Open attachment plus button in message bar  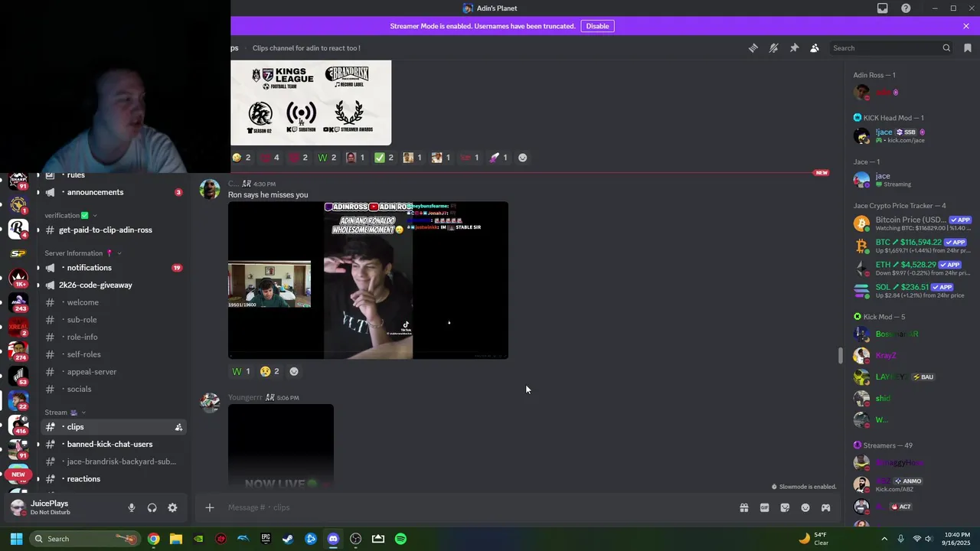(x=209, y=507)
